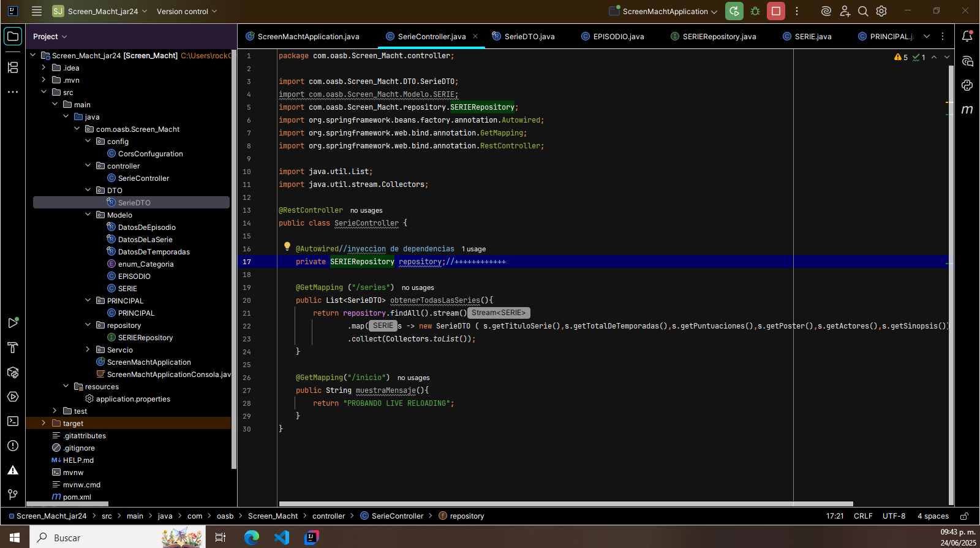Open the Maven tool window
Image resolution: width=980 pixels, height=548 pixels.
coord(967,110)
